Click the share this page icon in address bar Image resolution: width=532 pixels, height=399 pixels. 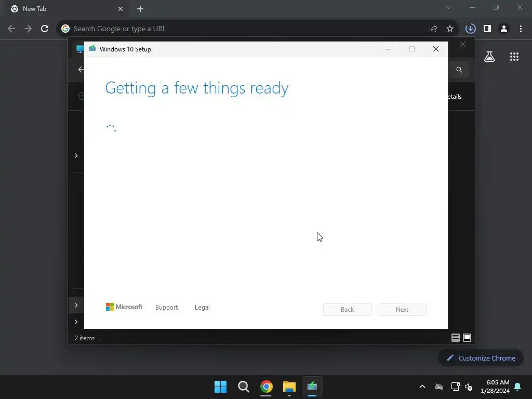point(433,29)
